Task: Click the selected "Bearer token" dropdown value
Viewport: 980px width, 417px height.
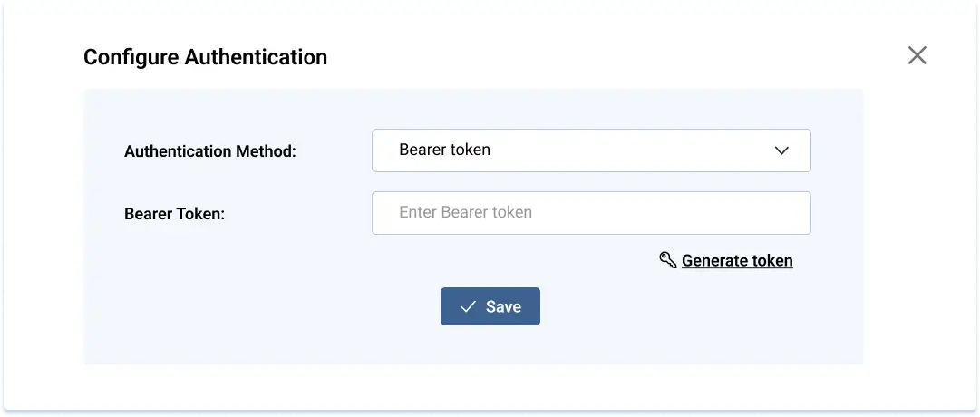Action: click(444, 150)
